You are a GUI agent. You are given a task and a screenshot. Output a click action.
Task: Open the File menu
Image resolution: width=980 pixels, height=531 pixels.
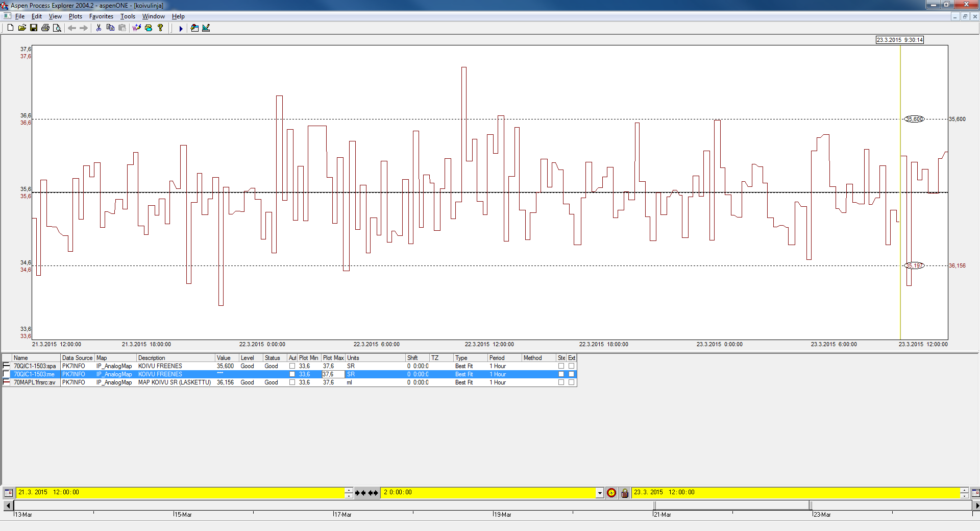pyautogui.click(x=20, y=16)
